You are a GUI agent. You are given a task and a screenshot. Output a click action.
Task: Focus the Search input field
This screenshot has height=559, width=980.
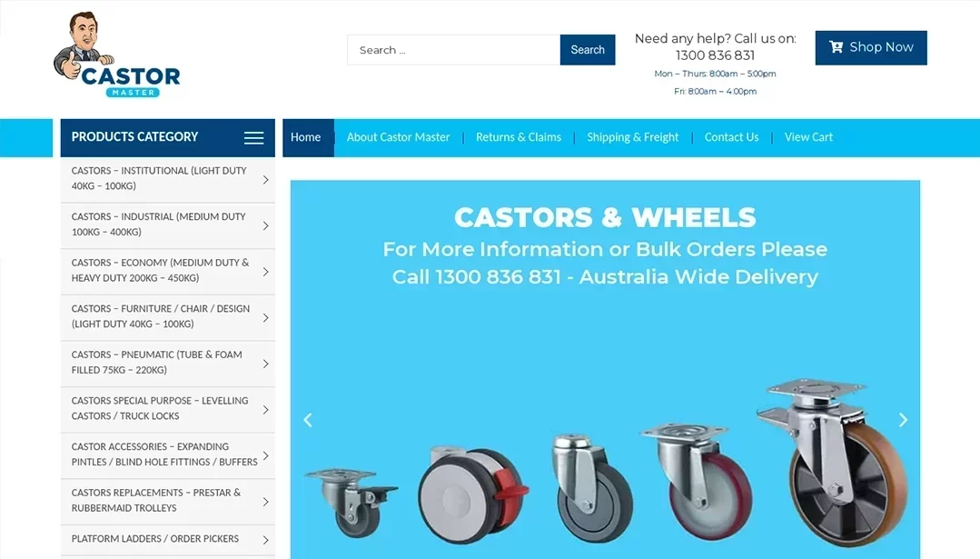coord(454,50)
